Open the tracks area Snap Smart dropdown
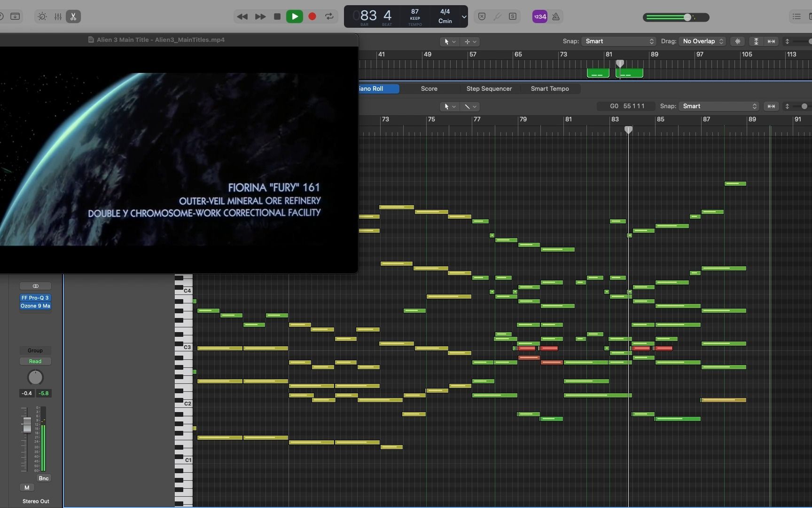Image resolution: width=812 pixels, height=508 pixels. tap(619, 41)
